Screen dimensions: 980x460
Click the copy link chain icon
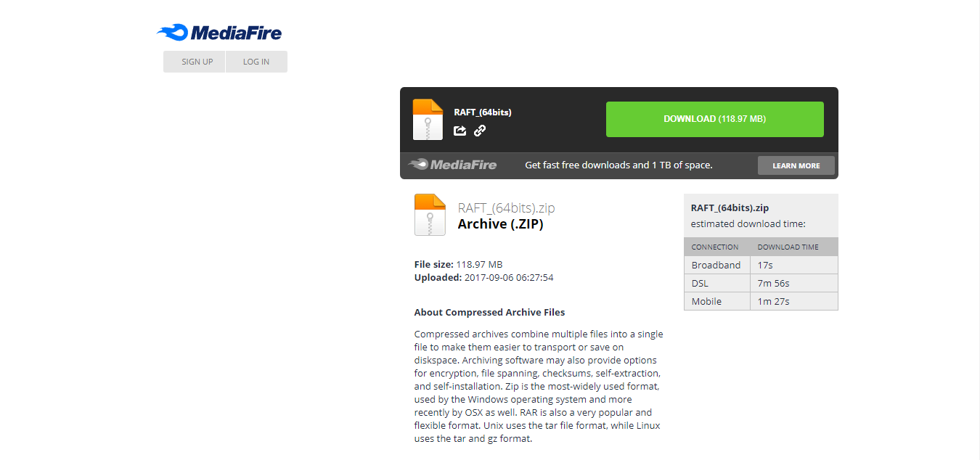480,131
